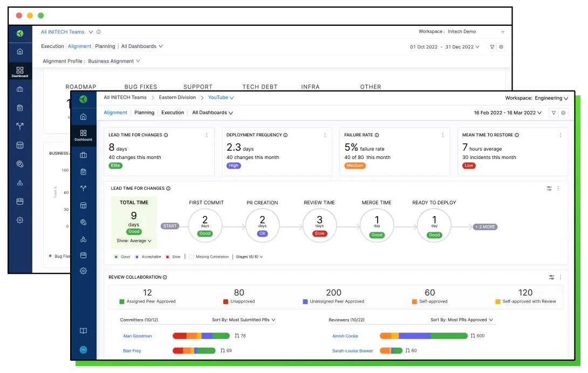Open the Home icon in sidebar

pos(85,116)
